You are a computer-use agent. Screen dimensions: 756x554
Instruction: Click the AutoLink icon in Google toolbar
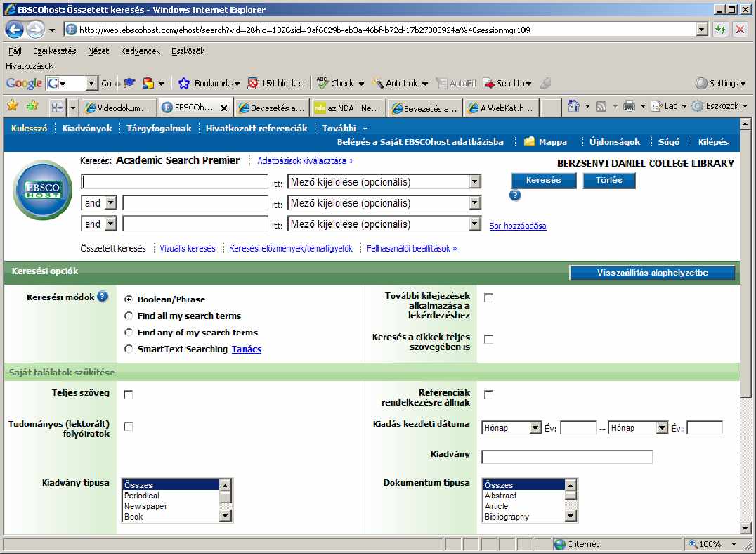click(x=377, y=83)
